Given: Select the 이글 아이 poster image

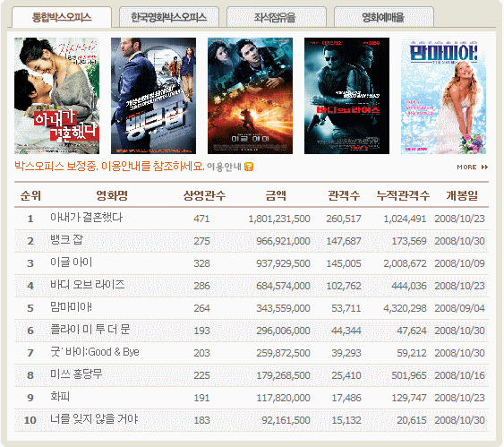Looking at the screenshot, I should click(x=250, y=96).
